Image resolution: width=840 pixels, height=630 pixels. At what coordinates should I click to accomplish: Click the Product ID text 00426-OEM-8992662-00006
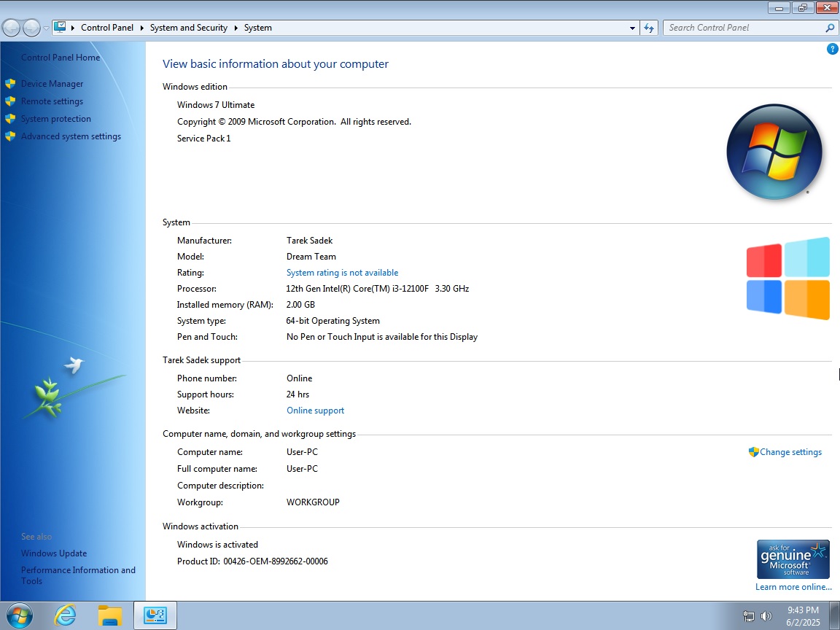[276, 561]
